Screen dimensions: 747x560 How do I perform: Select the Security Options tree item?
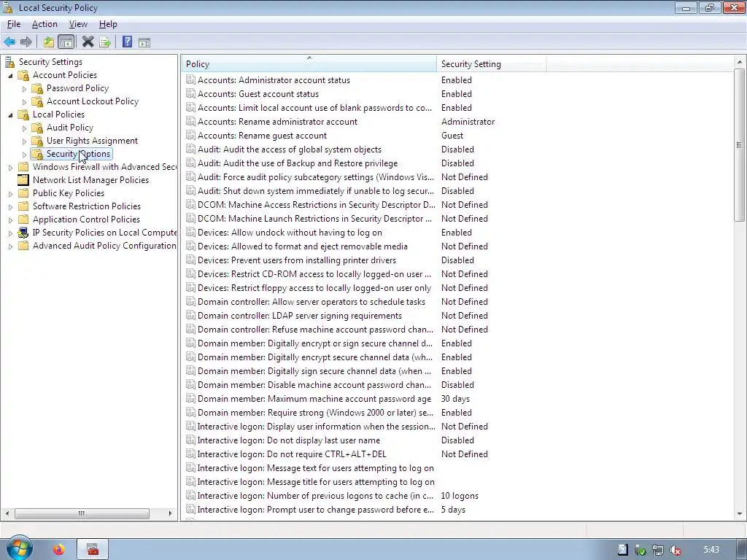[78, 154]
